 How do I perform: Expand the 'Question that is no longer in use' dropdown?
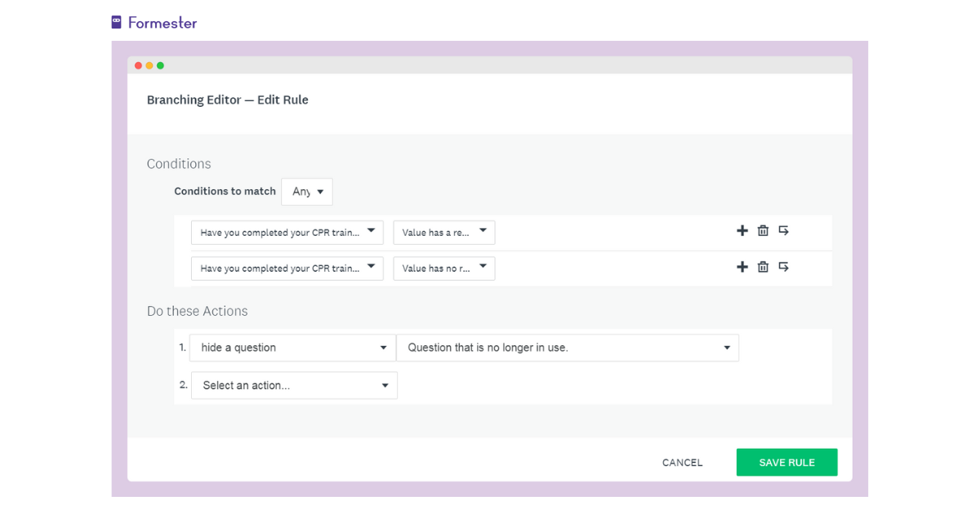[x=568, y=348]
